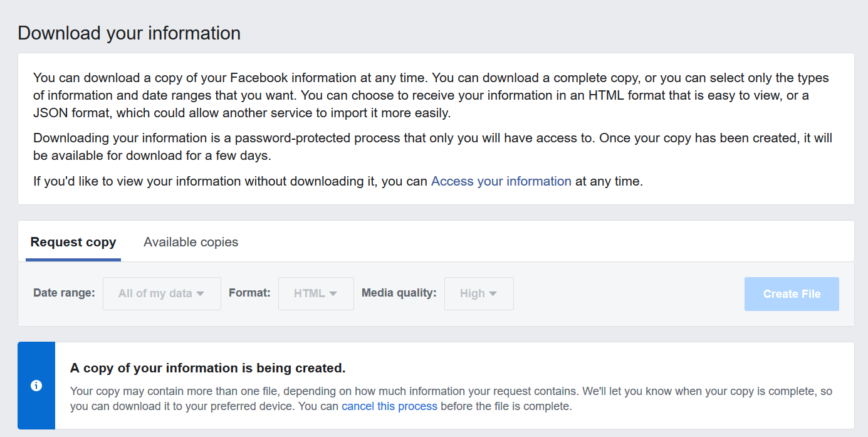Click the cancel this process link

[x=389, y=406]
